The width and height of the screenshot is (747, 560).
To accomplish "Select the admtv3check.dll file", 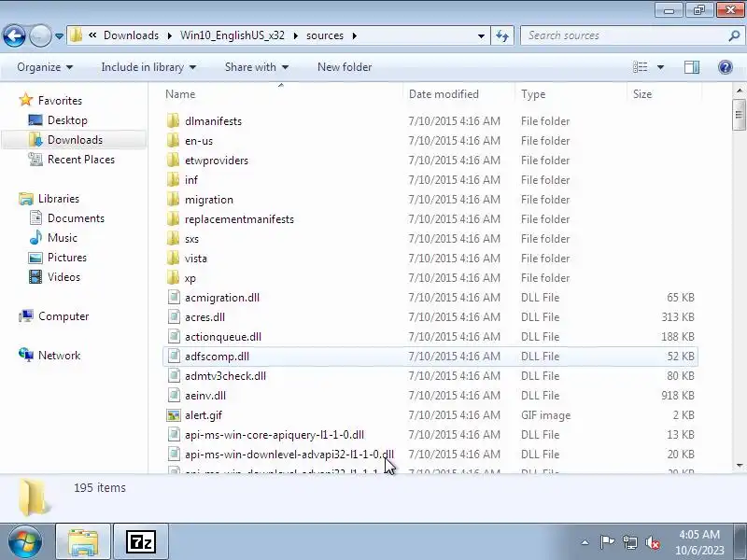I will 225,376.
